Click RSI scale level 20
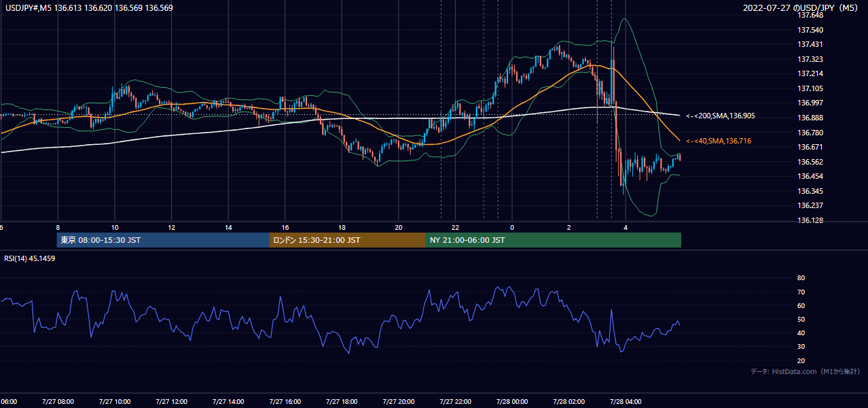Image resolution: width=868 pixels, height=408 pixels. (x=801, y=360)
